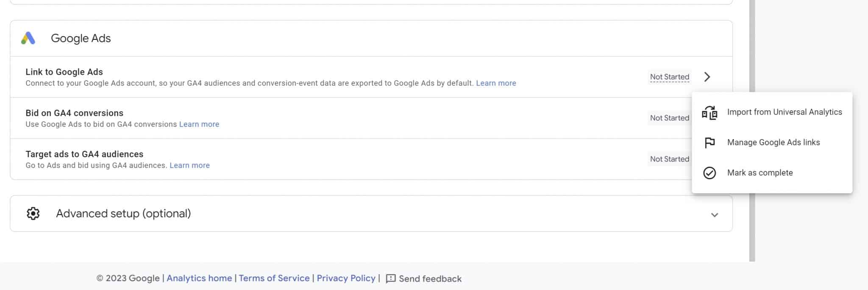The width and height of the screenshot is (868, 290).
Task: Click Send feedback text in footer
Action: tap(430, 279)
